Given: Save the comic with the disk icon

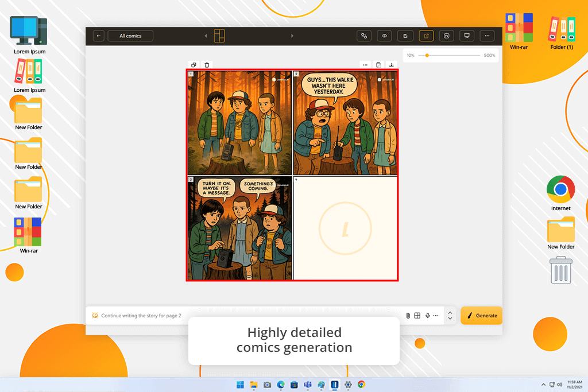Looking at the screenshot, I should pyautogui.click(x=405, y=36).
